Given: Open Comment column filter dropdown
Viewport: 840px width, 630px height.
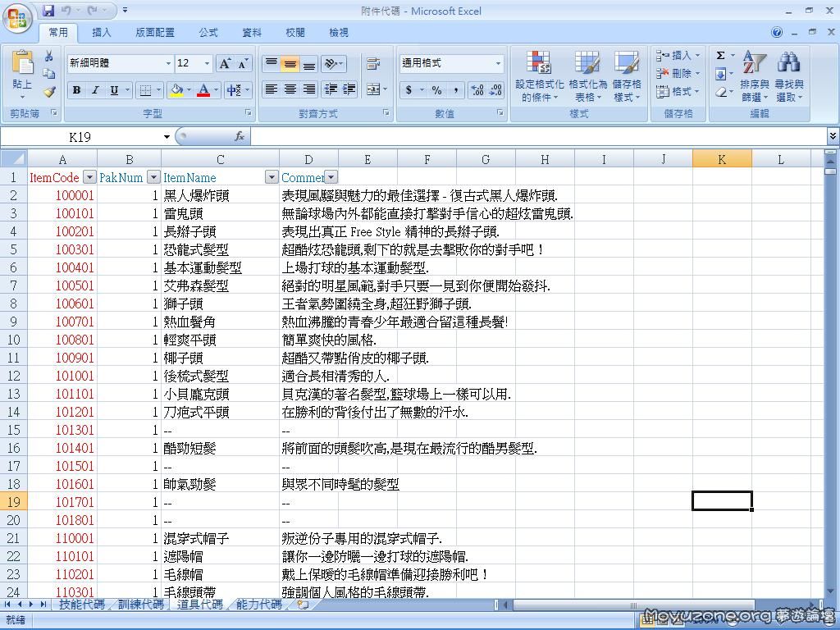Looking at the screenshot, I should 331,177.
